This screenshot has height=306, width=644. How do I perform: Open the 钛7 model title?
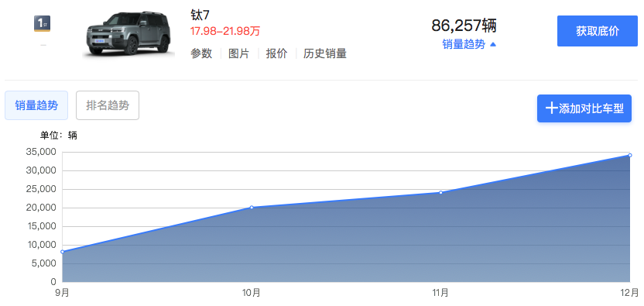click(200, 15)
